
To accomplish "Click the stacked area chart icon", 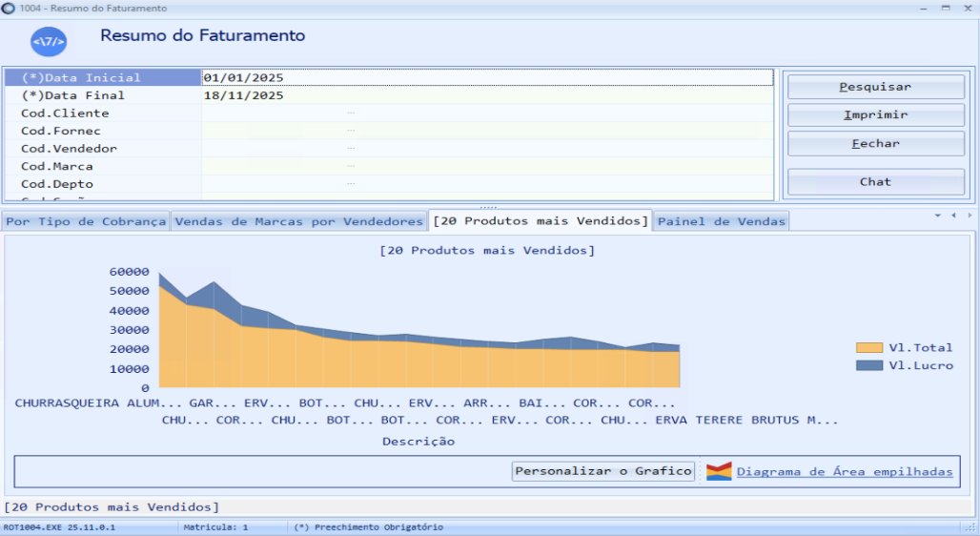I will pyautogui.click(x=719, y=471).
